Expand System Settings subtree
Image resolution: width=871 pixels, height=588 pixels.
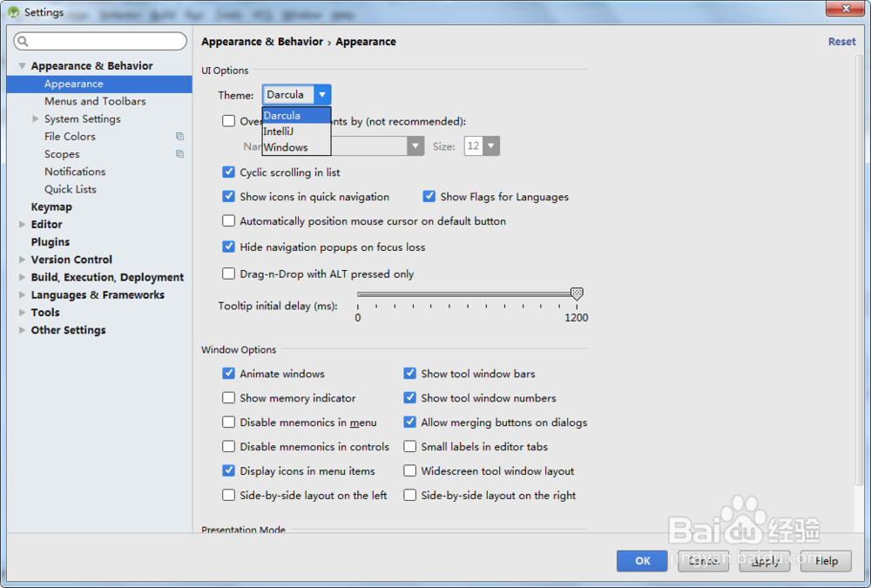tap(36, 119)
